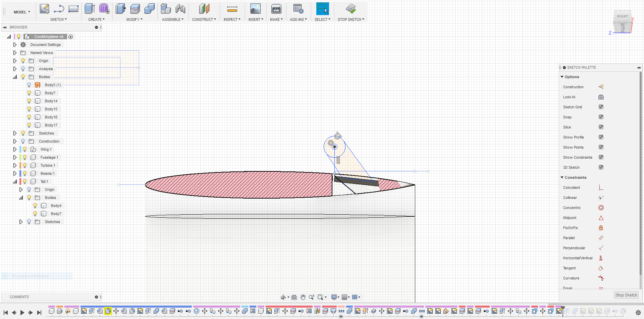This screenshot has width=644, height=319.
Task: Click the Create Sketch icon
Action: click(44, 9)
